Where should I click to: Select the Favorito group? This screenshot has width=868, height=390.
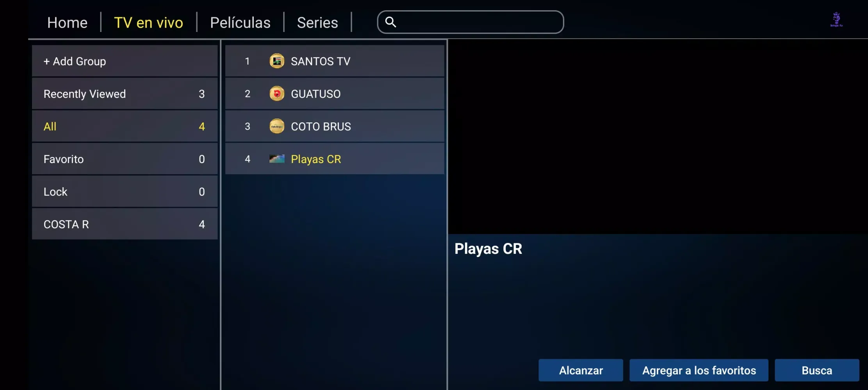[x=125, y=159]
